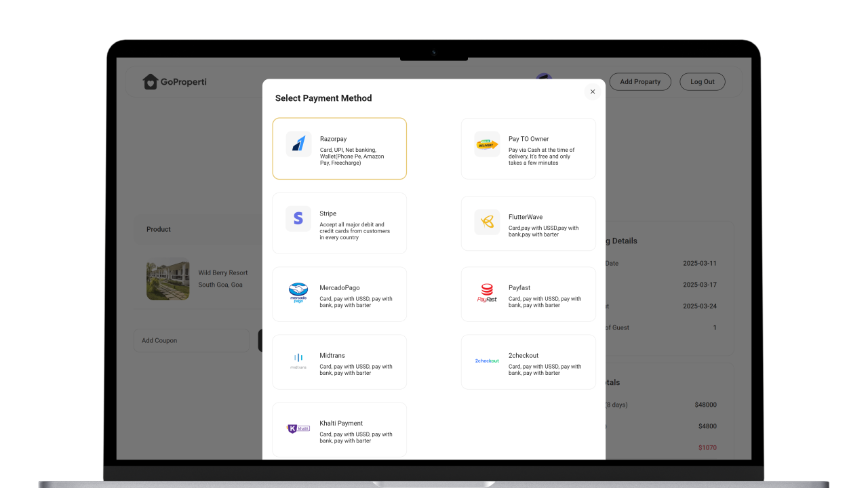The image size is (868, 488).
Task: Choose the Payfast title text
Action: click(519, 288)
